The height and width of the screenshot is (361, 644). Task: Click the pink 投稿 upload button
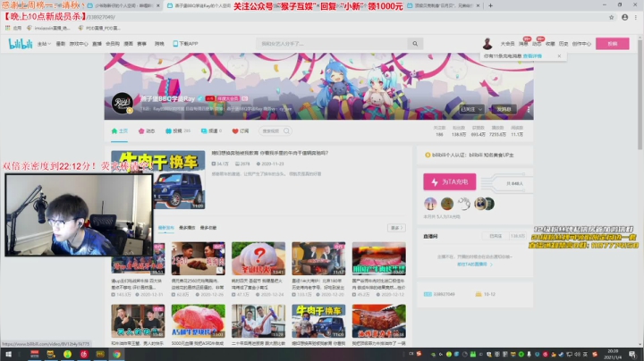point(613,44)
